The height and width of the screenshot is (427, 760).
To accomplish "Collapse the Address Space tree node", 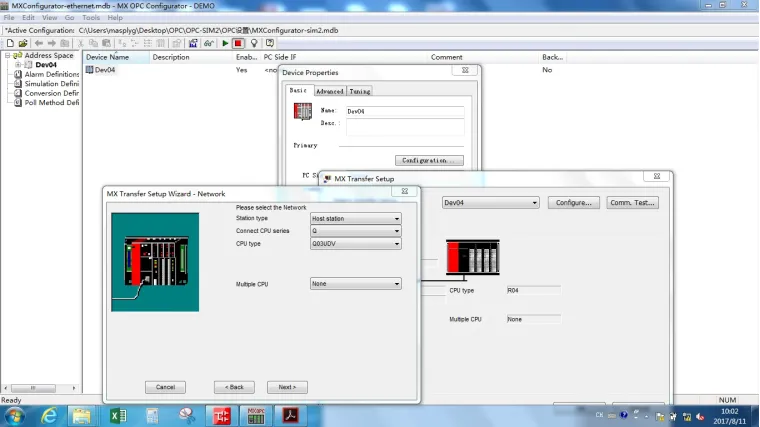I will tap(8, 55).
